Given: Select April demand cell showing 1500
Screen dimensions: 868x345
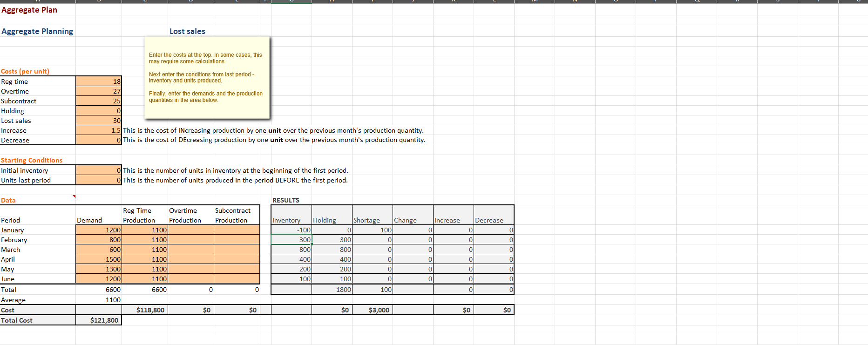Looking at the screenshot, I should pos(99,259).
